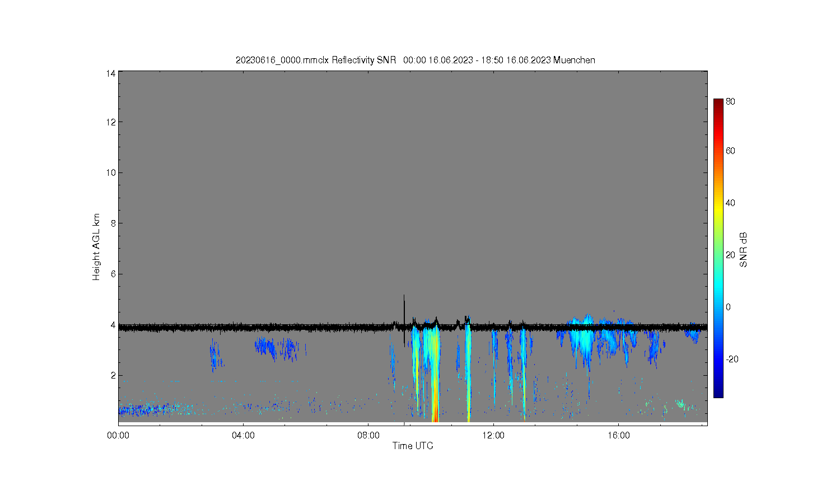Click the 08:00 time tick label
The image size is (840, 504).
coord(368,435)
